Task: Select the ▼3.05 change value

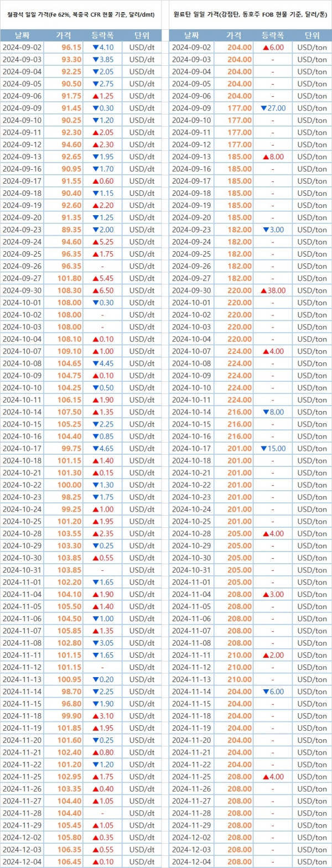Action: 103,643
